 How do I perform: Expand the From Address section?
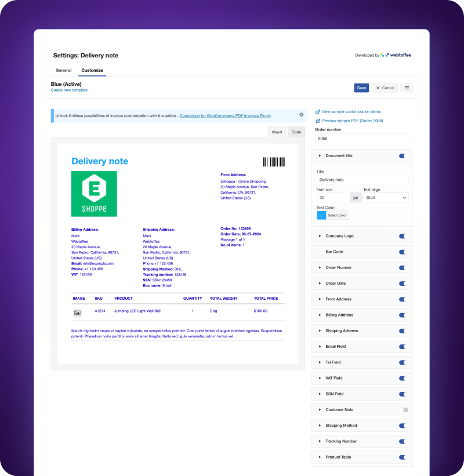(320, 299)
